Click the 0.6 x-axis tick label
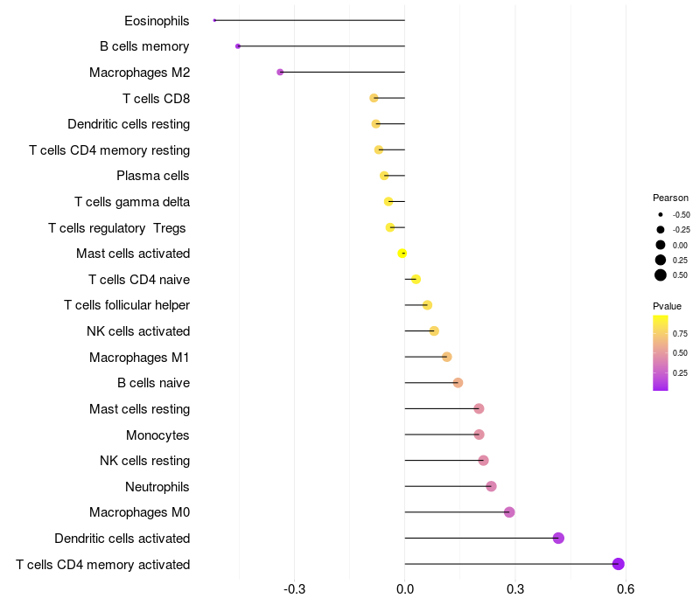 point(625,588)
